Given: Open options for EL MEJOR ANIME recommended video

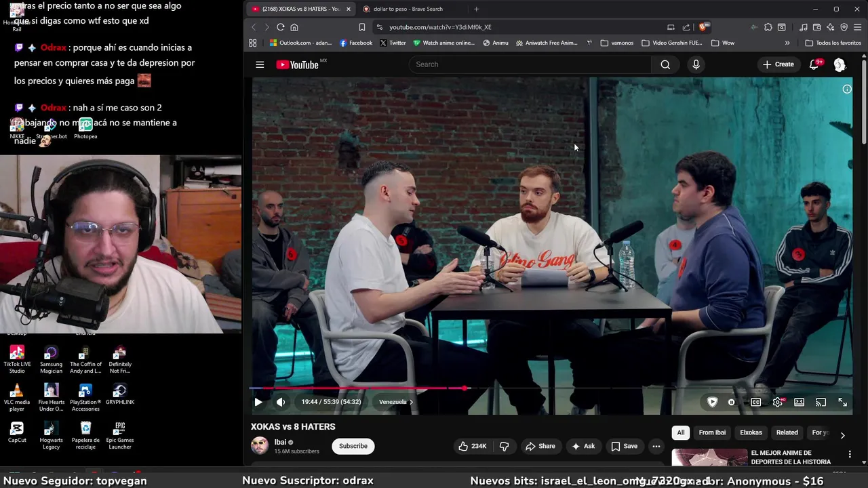Looking at the screenshot, I should click(x=850, y=454).
